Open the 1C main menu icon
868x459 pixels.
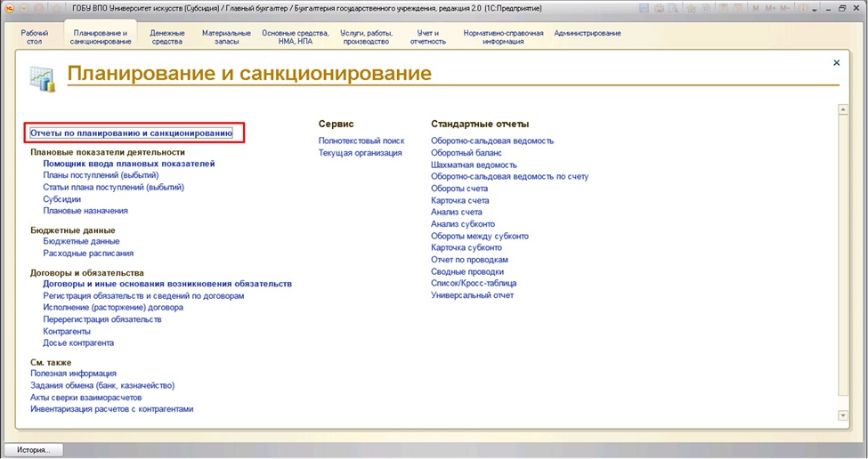tap(9, 8)
